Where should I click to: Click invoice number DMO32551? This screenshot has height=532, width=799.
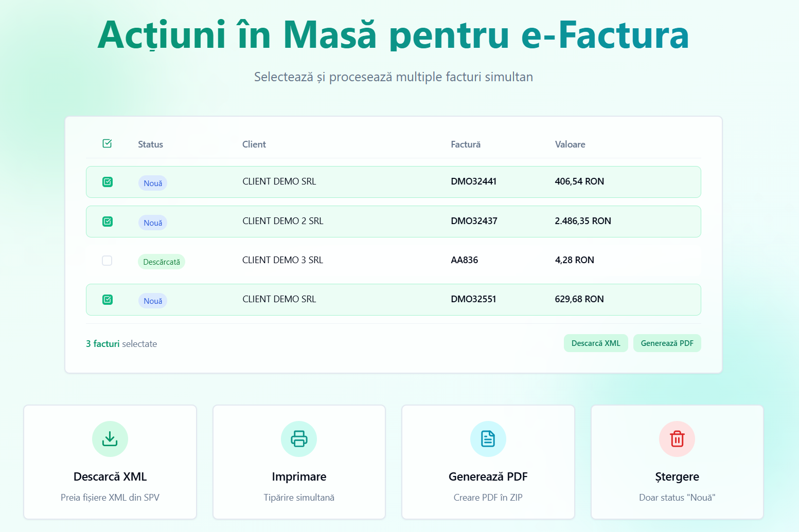[x=473, y=299]
